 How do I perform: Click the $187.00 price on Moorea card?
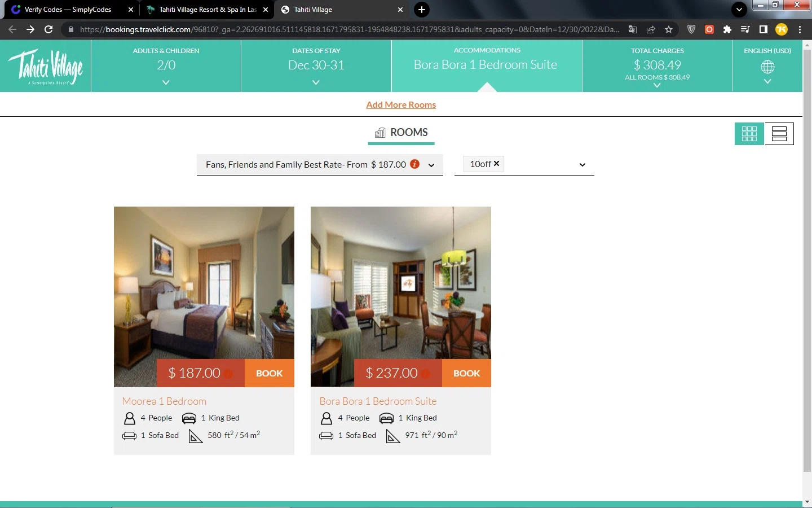click(x=194, y=373)
